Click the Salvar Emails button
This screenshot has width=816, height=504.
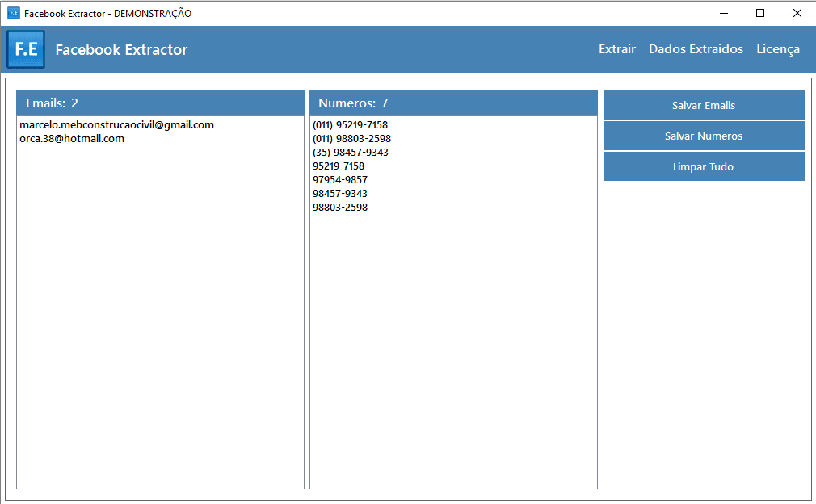tap(705, 105)
